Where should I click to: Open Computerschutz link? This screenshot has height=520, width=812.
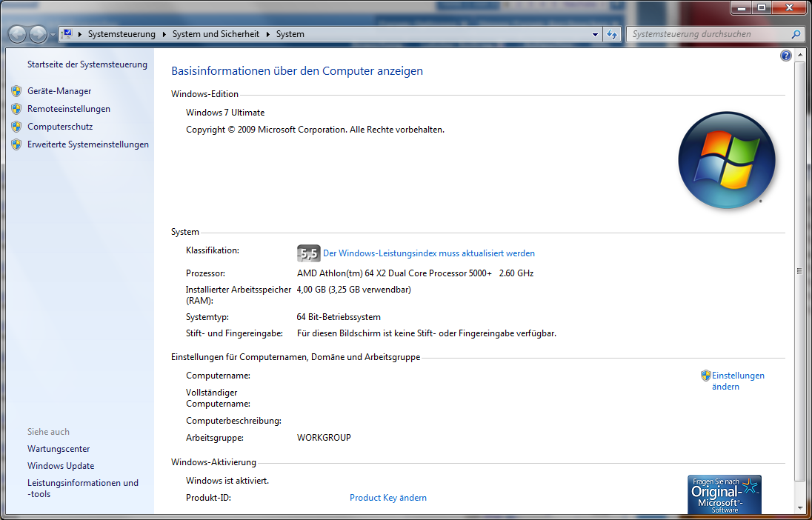tap(60, 127)
